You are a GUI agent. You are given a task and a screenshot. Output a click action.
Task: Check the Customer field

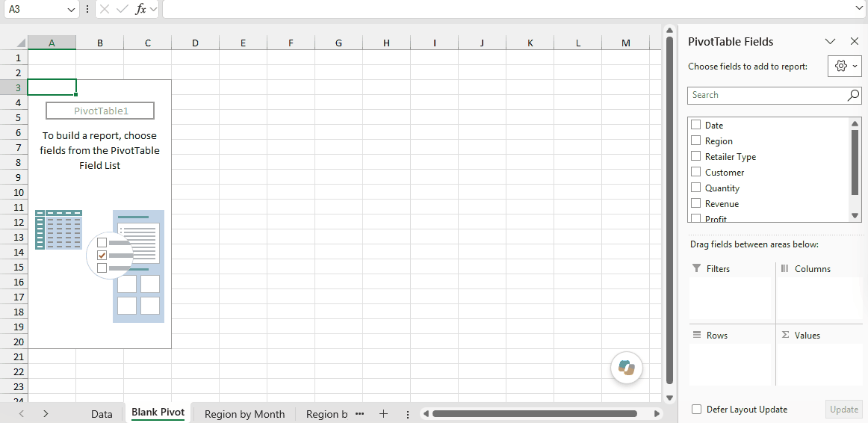point(696,172)
